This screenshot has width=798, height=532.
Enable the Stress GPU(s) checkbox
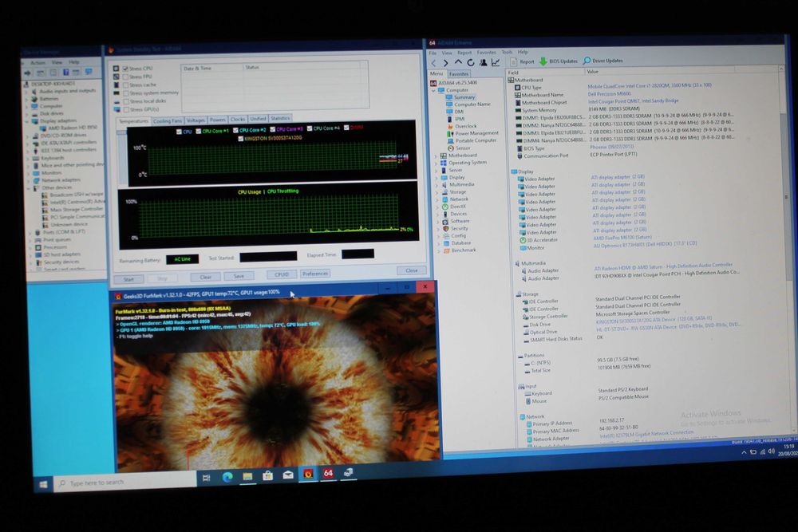(126, 109)
